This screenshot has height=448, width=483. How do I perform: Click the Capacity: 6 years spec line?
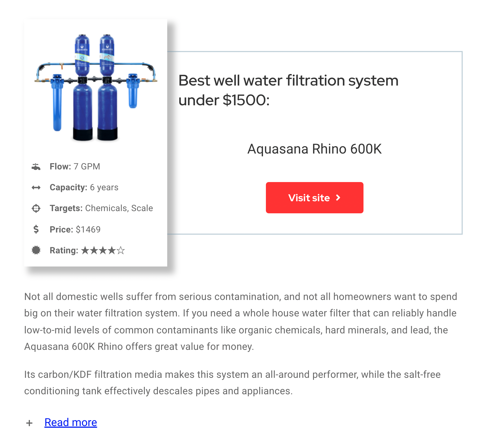84,187
